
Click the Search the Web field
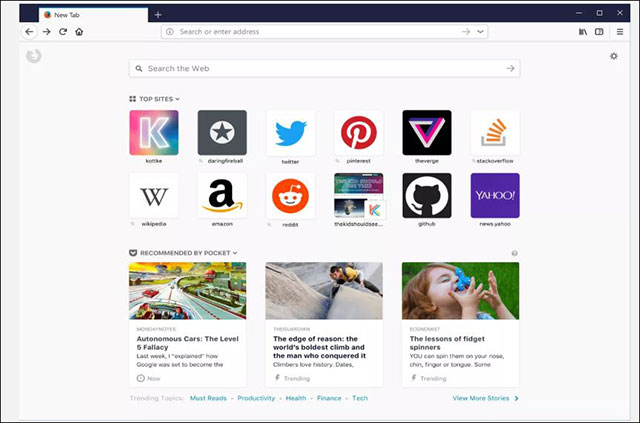324,69
